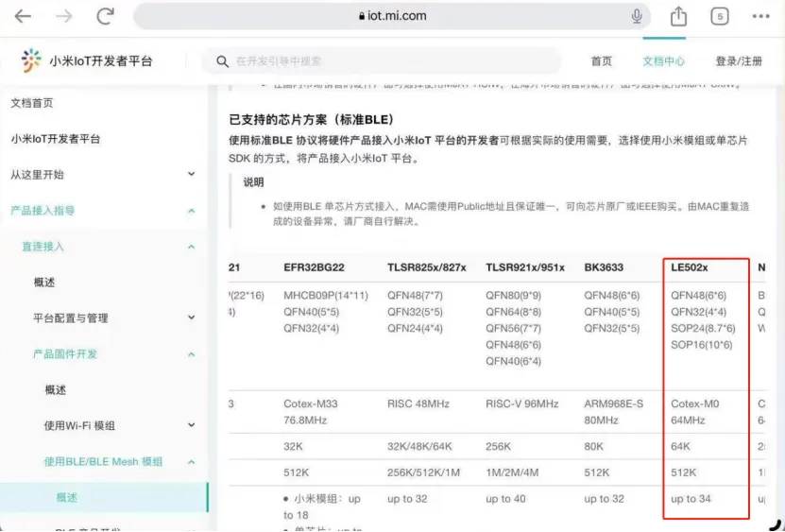Click the 1M/2M/4M cell
The width and height of the screenshot is (785, 532).
point(511,472)
